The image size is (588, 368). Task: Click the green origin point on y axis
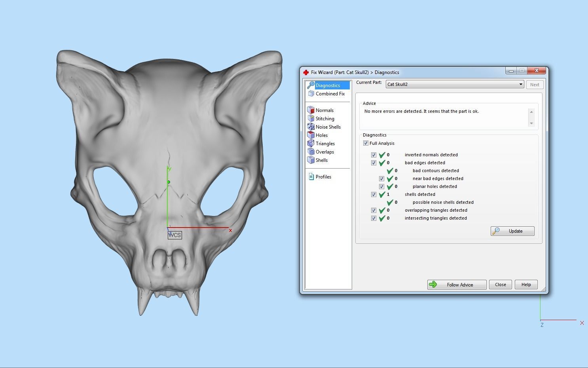169,182
